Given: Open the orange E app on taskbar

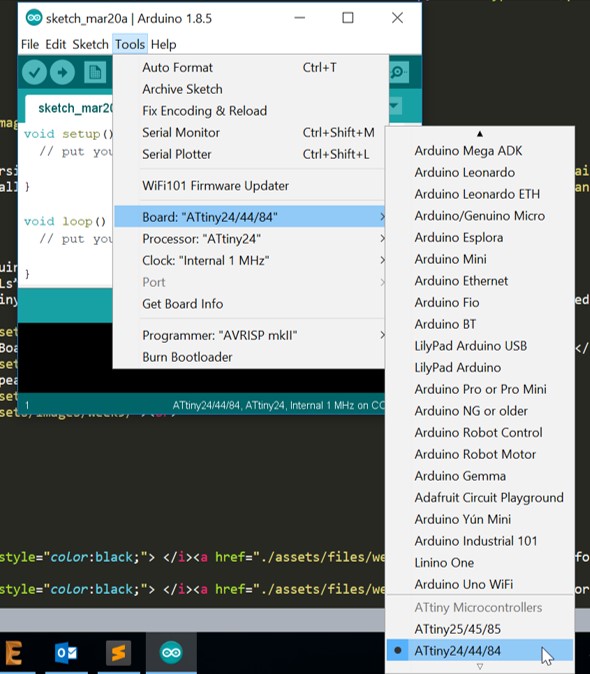Looking at the screenshot, I should coord(13,653).
